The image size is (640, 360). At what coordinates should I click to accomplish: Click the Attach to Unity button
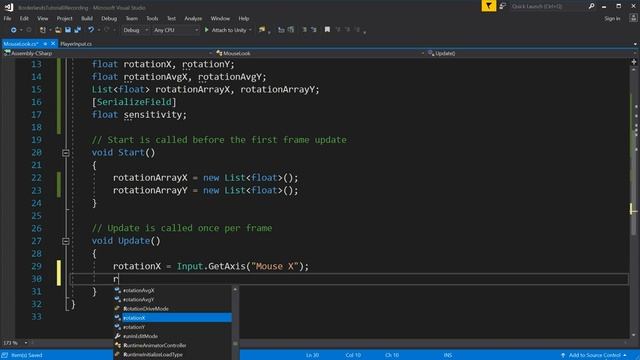pos(225,30)
